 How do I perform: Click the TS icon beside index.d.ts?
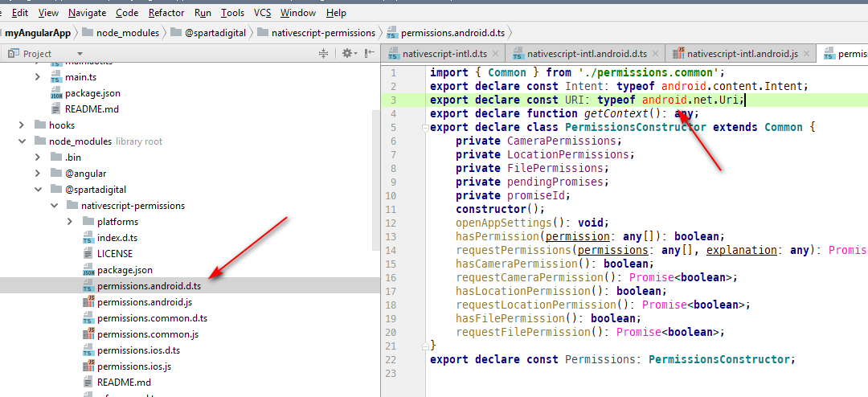point(88,238)
